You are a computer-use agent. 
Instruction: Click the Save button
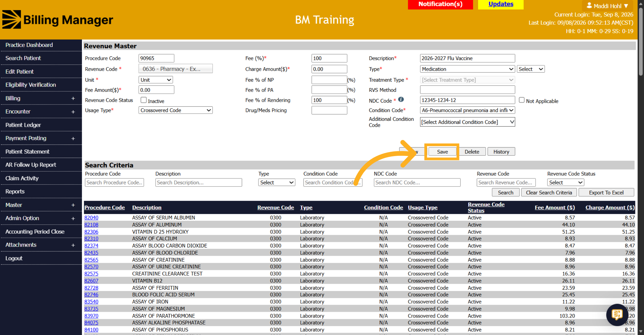pyautogui.click(x=442, y=152)
